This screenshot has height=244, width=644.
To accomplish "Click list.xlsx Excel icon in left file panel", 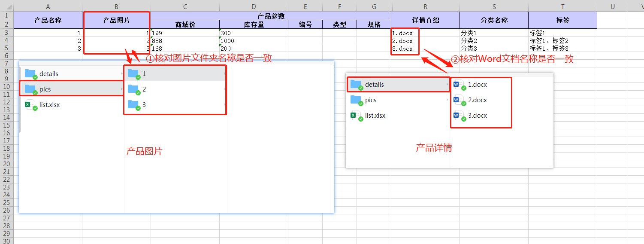I will [30, 104].
